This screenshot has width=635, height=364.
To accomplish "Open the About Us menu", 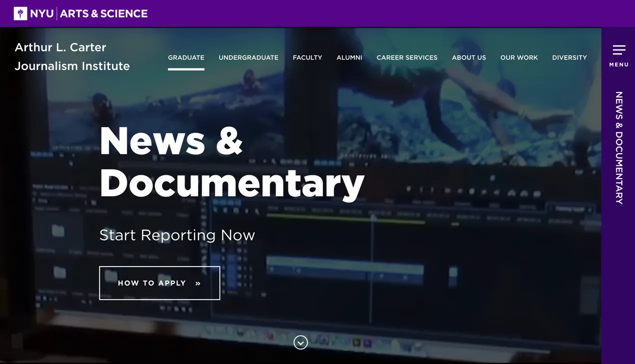I will 468,58.
